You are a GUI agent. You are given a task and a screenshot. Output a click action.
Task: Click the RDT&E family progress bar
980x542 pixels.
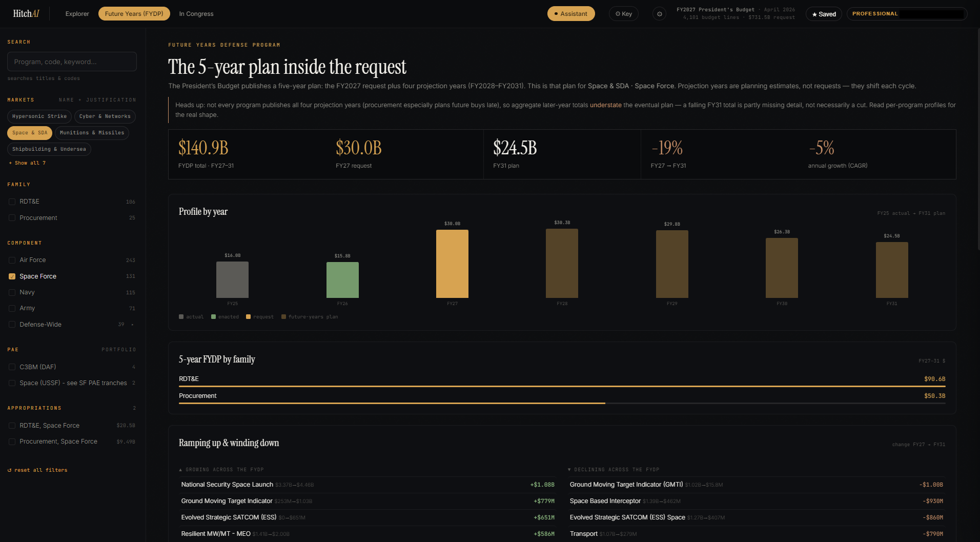562,386
